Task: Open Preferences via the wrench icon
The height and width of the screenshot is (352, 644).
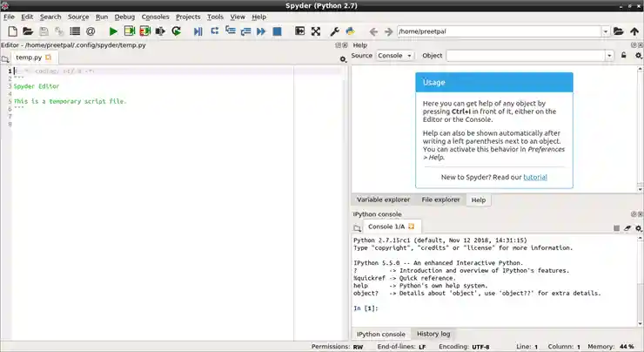Action: coord(333,31)
